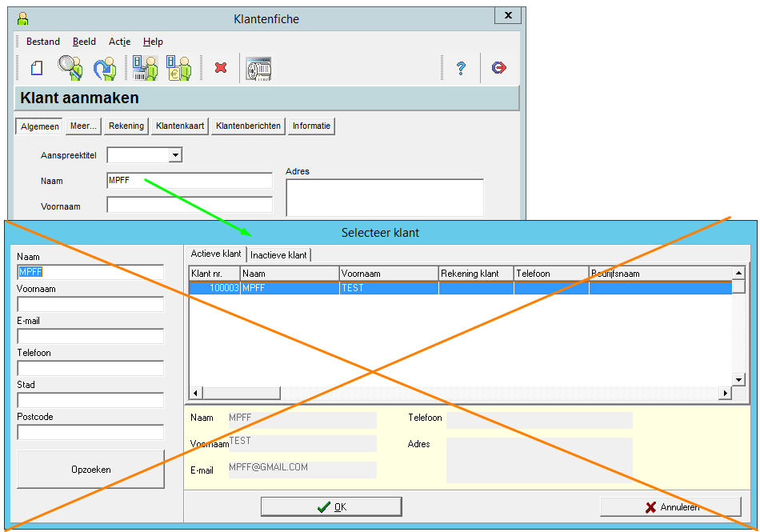Confirm selection with the OK button
Viewport: 760px width, 532px height.
pos(331,507)
